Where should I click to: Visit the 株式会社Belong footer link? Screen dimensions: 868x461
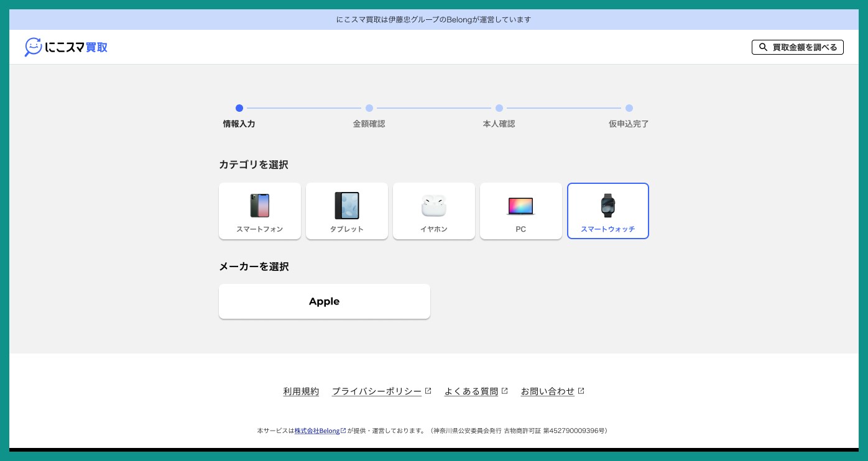coord(317,431)
